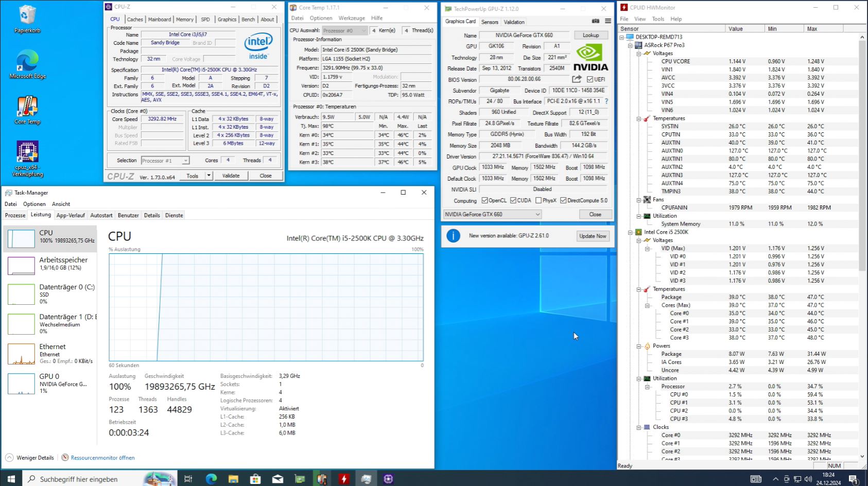This screenshot has height=486, width=868.
Task: Open the Processor #1 selection dropdown
Action: click(x=165, y=161)
